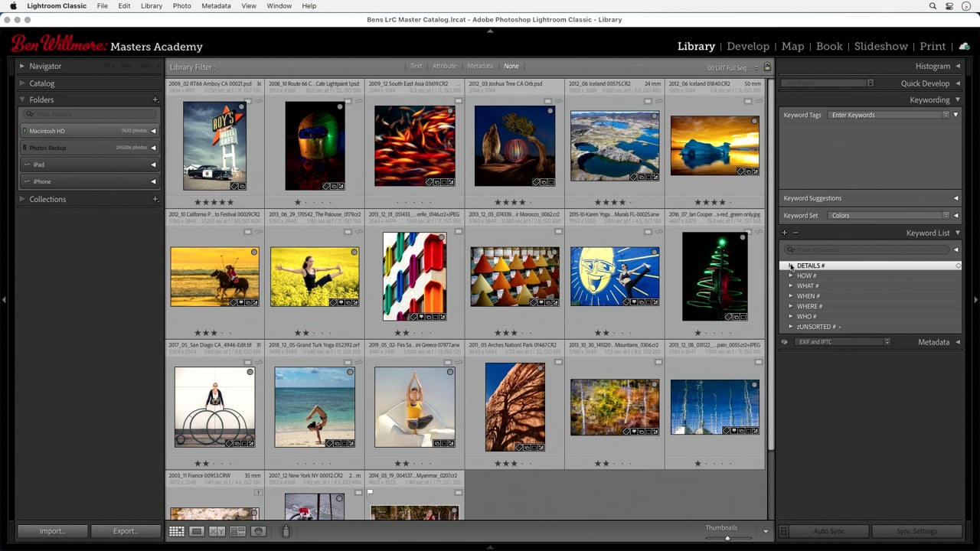Switch to Loupe view in toolbar

197,531
